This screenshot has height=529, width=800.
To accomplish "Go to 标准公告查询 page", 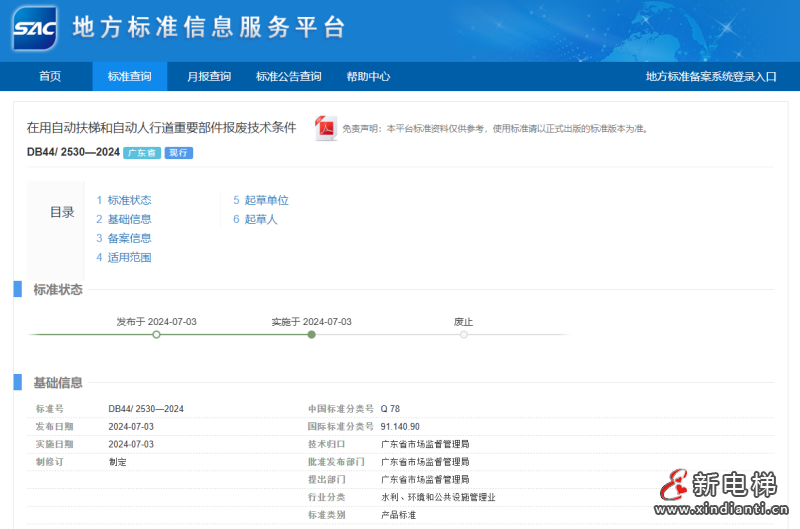I will (289, 77).
